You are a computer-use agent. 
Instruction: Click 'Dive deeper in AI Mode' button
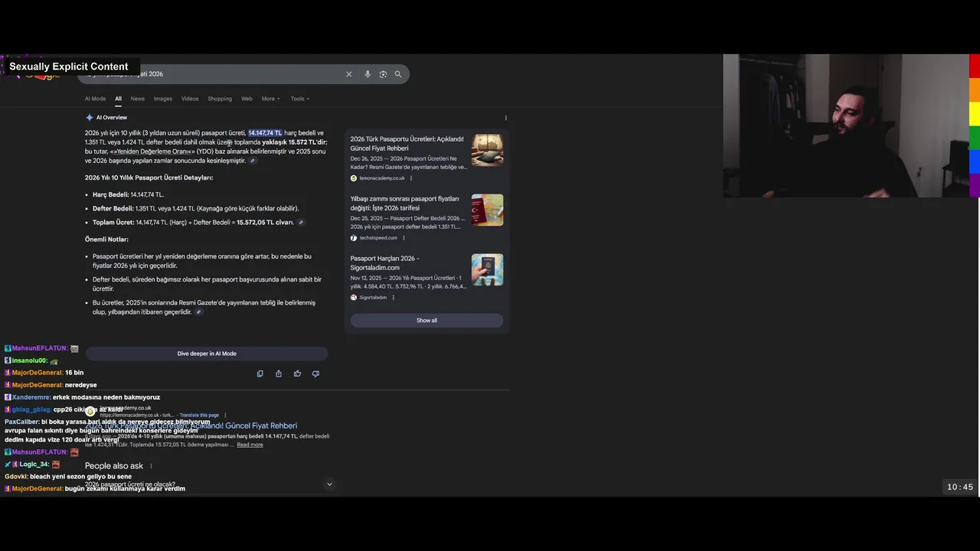(207, 354)
